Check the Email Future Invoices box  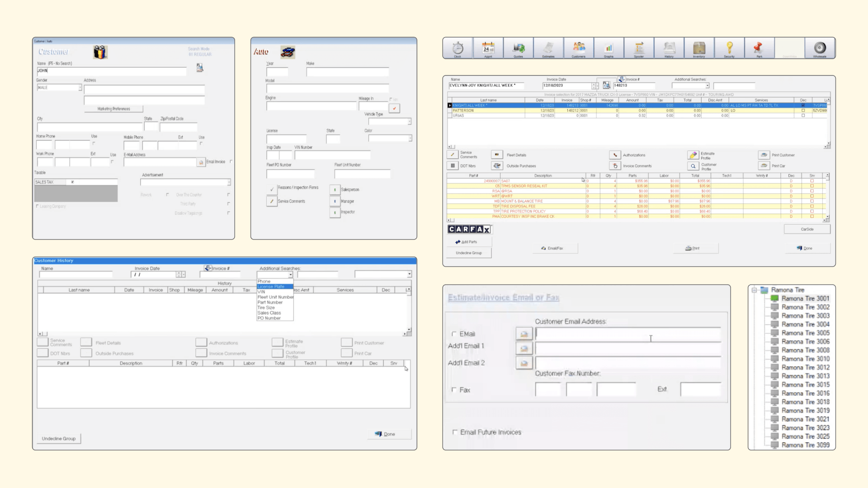pos(455,432)
